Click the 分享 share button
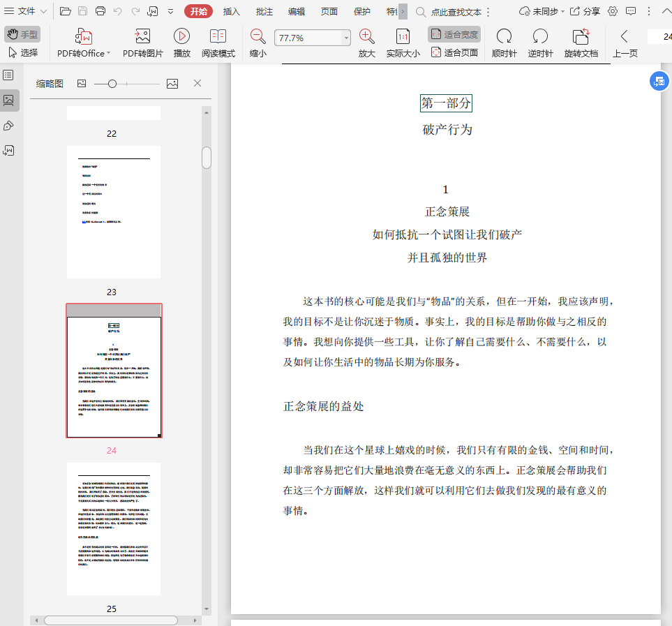The width and height of the screenshot is (672, 626). [585, 11]
